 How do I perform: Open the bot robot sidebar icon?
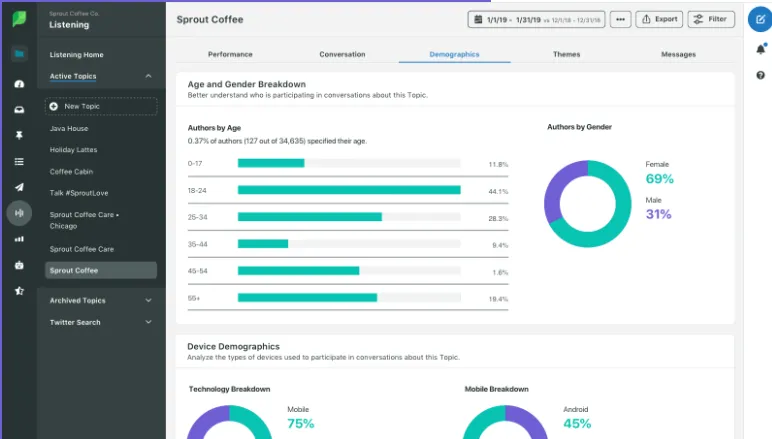click(19, 265)
